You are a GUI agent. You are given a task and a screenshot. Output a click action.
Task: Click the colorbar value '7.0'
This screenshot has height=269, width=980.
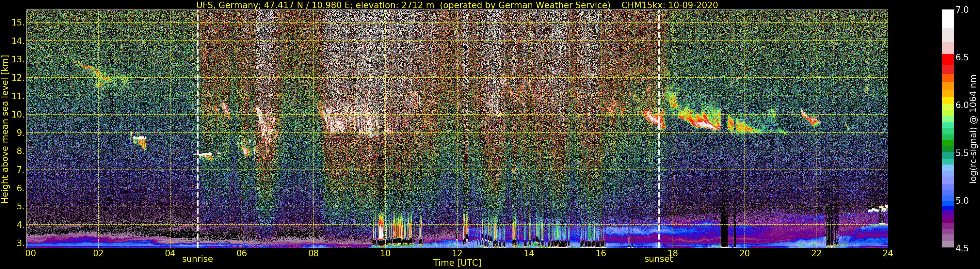(x=962, y=10)
